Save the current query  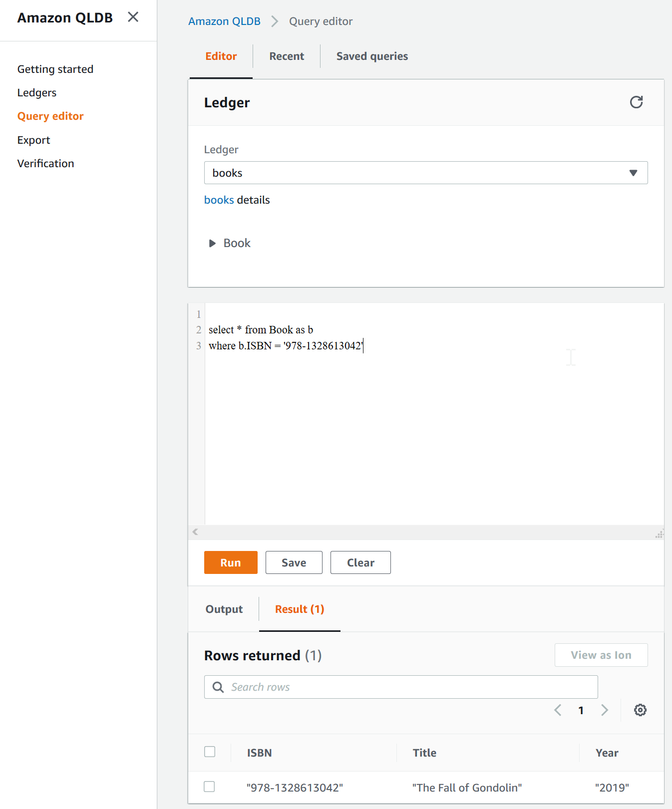coord(294,562)
